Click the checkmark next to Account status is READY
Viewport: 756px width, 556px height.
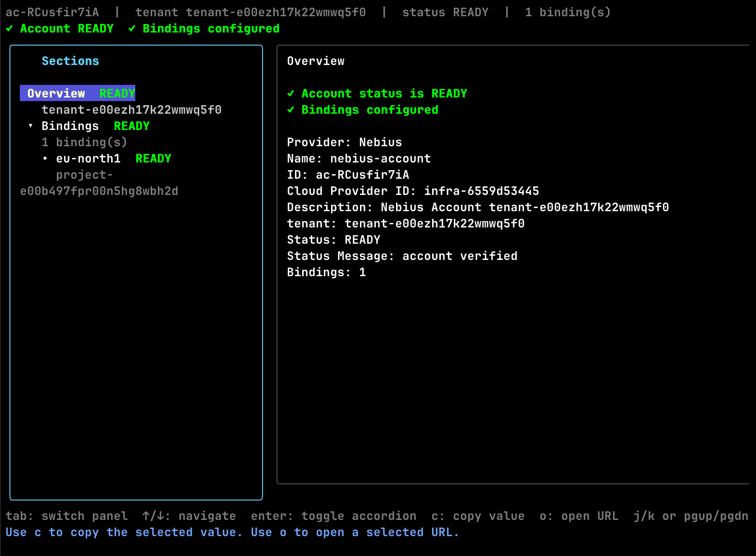pyautogui.click(x=290, y=93)
